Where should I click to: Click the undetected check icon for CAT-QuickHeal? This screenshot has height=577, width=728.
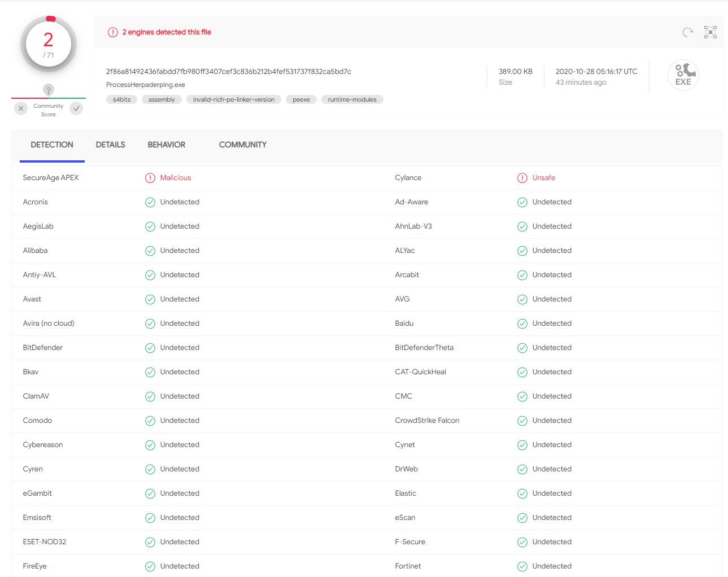tap(522, 372)
